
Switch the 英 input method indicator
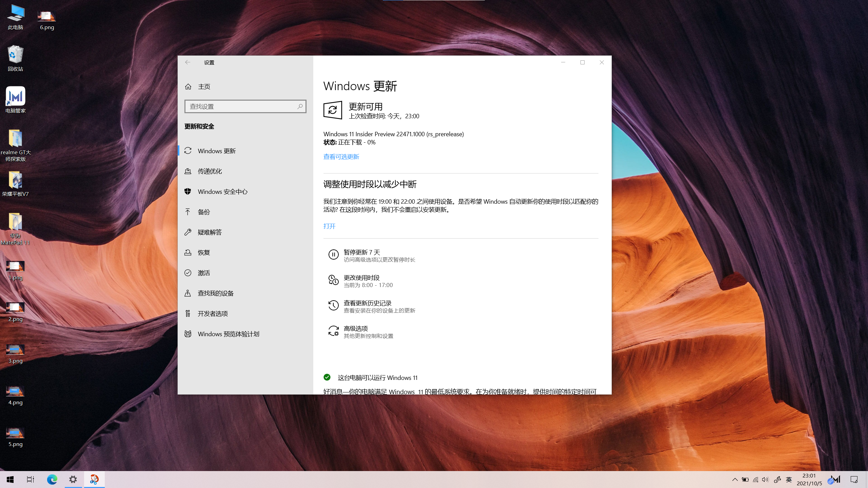pyautogui.click(x=789, y=480)
